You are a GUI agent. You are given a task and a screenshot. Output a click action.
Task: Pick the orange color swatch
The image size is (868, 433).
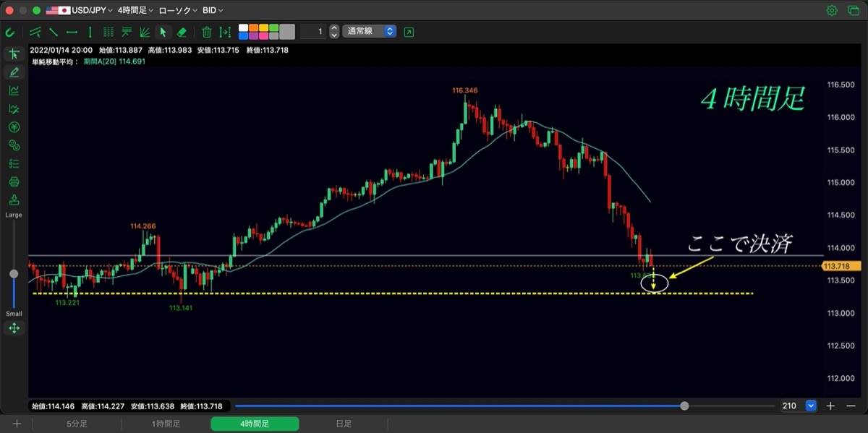[x=253, y=28]
